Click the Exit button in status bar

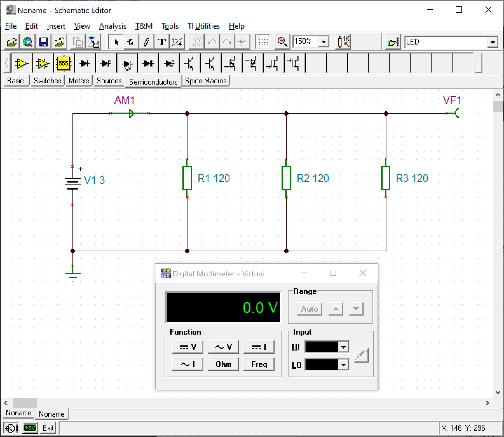click(x=48, y=428)
